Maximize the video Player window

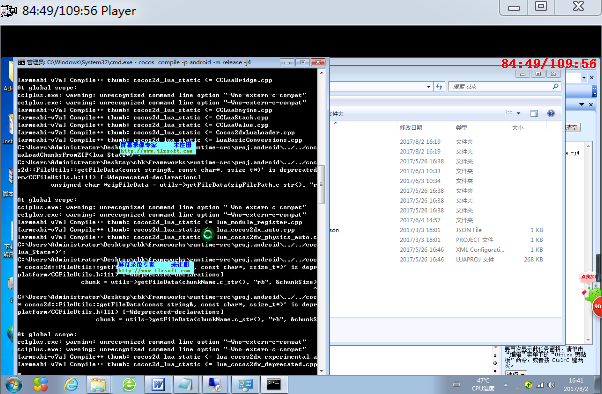click(x=541, y=7)
